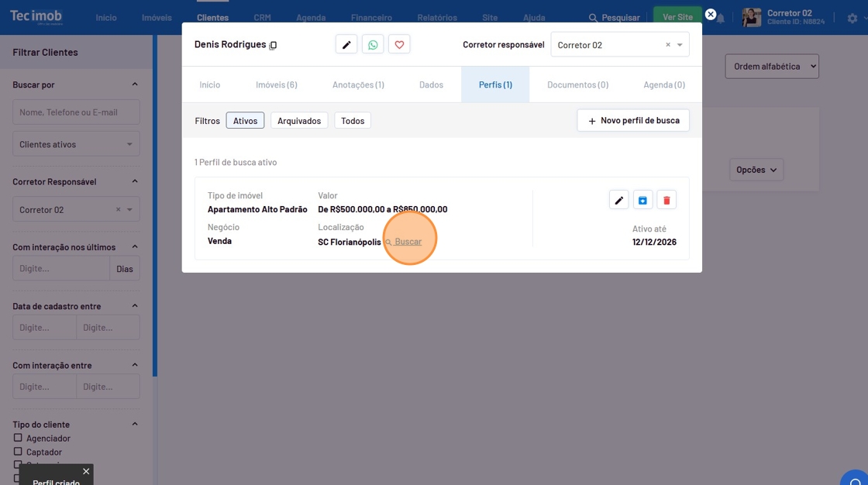Check the Agenciador client type box

(x=18, y=438)
